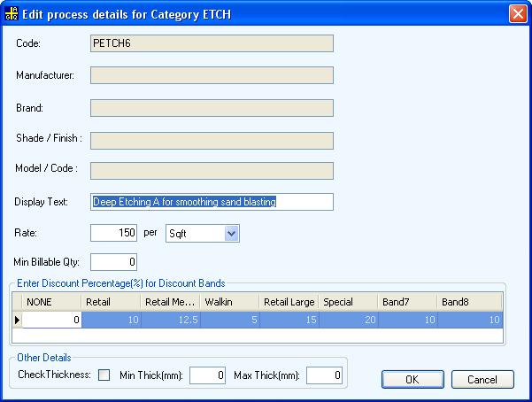Screen dimensions: 532x402
Task: Click the Band8 column header
Action: click(x=470, y=302)
